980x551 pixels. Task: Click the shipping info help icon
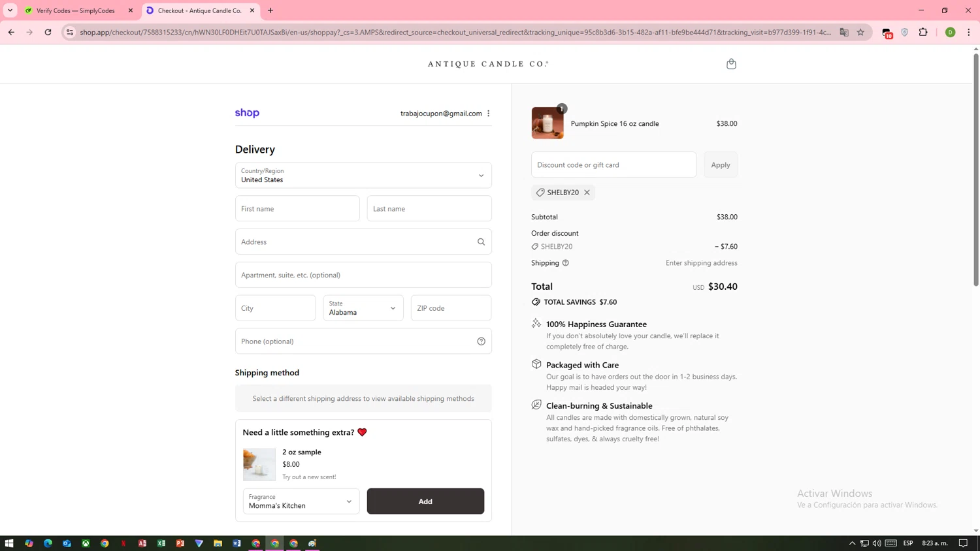tap(566, 263)
